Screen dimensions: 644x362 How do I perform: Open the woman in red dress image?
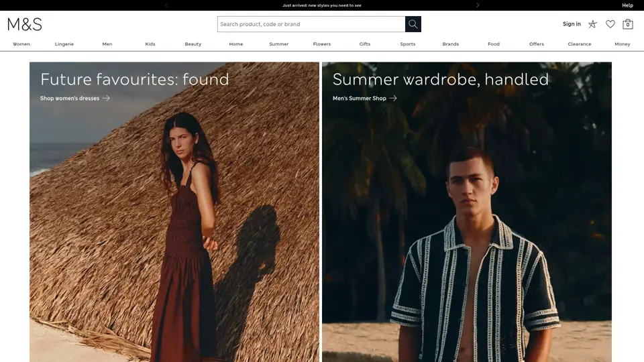[174, 212]
